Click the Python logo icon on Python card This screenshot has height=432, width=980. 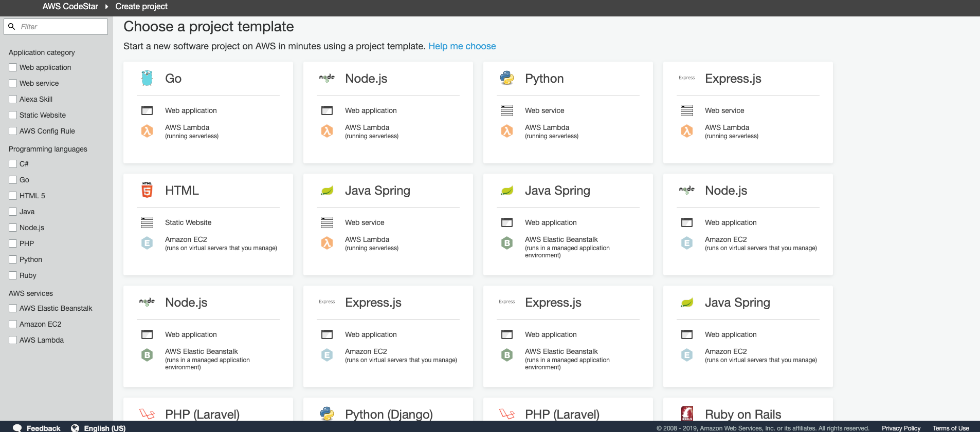click(x=507, y=78)
